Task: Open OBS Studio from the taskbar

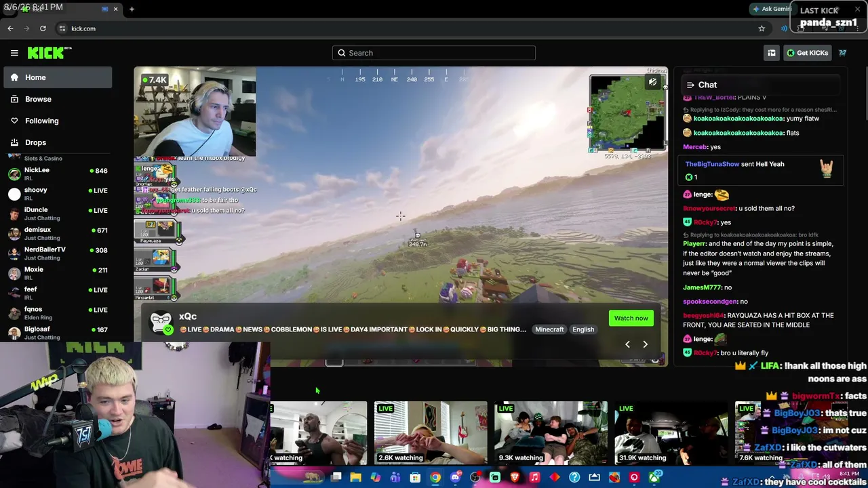Action: click(x=475, y=477)
